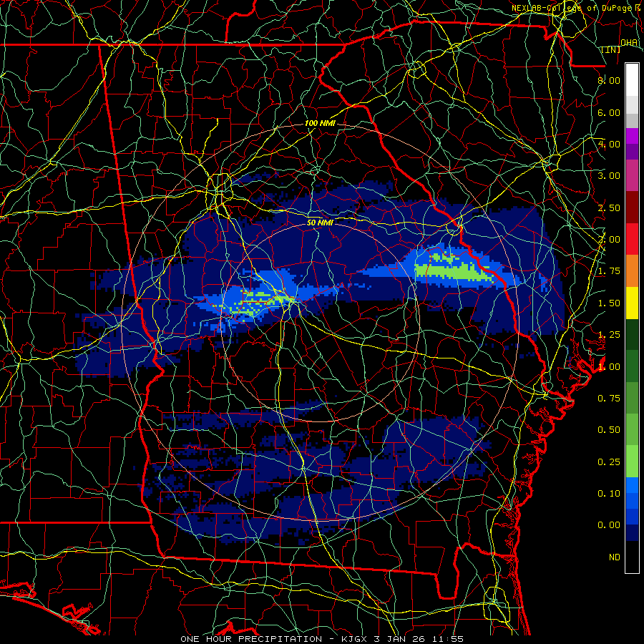Click the 0.50 legend value
The width and height of the screenshot is (644, 644).
[609, 430]
